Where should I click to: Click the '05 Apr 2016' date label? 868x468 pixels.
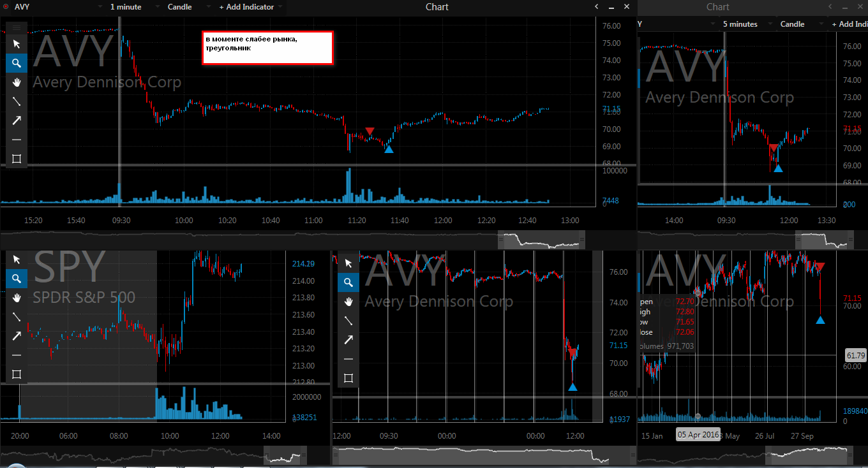698,434
